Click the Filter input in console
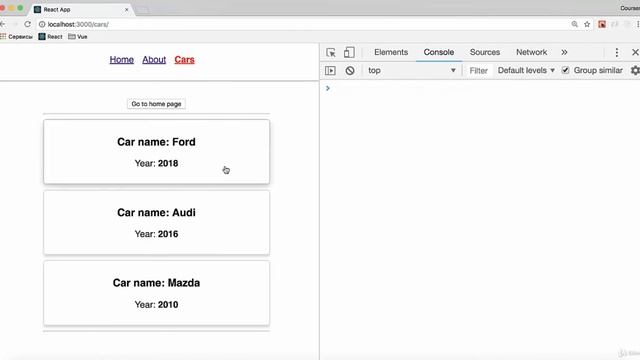This screenshot has width=640, height=360. click(x=478, y=71)
